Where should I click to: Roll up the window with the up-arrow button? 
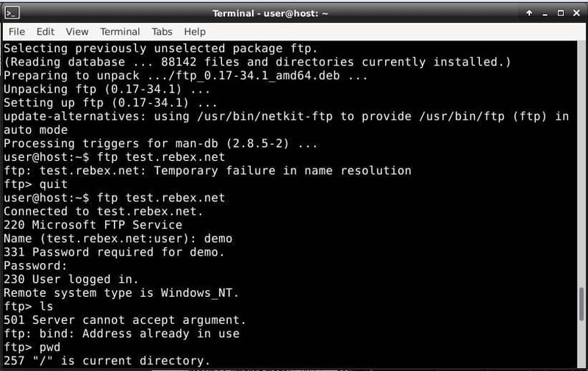[529, 13]
